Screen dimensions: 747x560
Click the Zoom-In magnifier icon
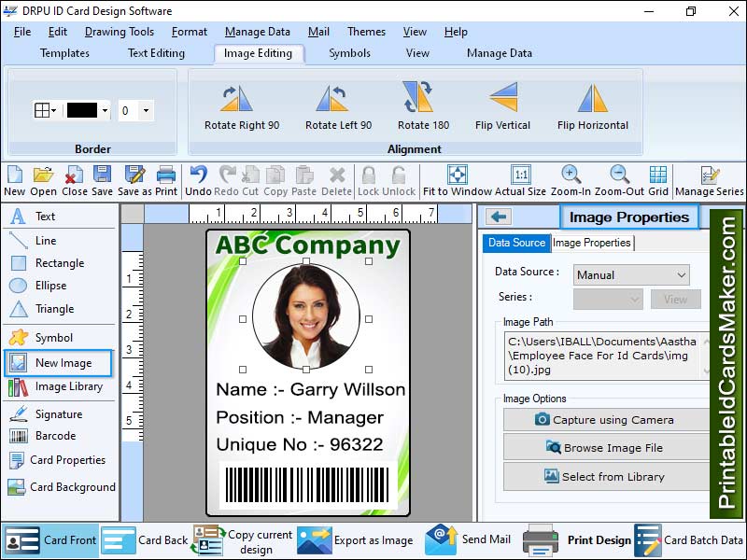[571, 175]
